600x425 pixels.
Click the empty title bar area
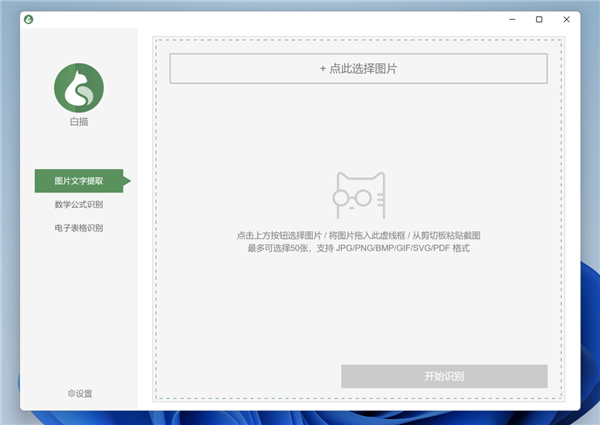268,19
